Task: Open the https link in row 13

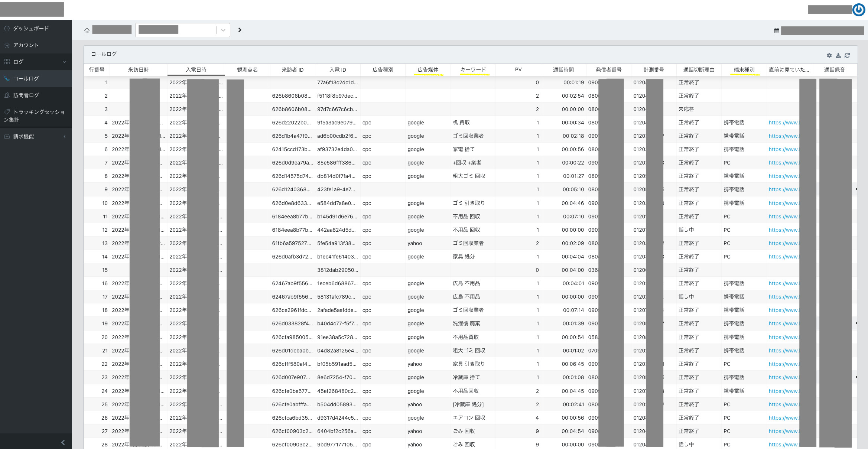Action: [x=784, y=243]
